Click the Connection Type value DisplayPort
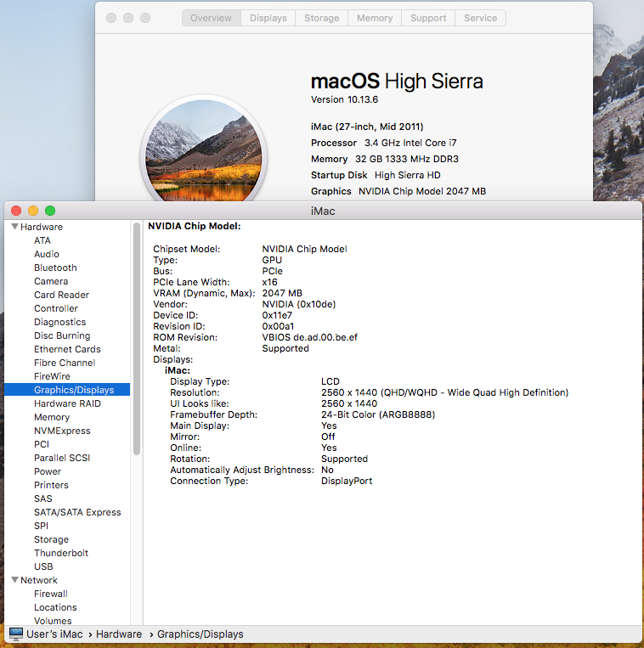This screenshot has height=648, width=644. click(x=347, y=481)
